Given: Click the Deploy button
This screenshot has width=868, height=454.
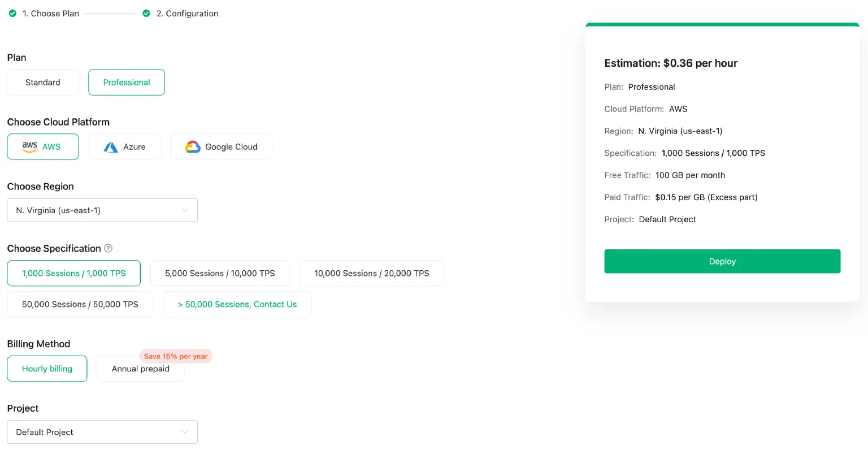Looking at the screenshot, I should [x=722, y=261].
